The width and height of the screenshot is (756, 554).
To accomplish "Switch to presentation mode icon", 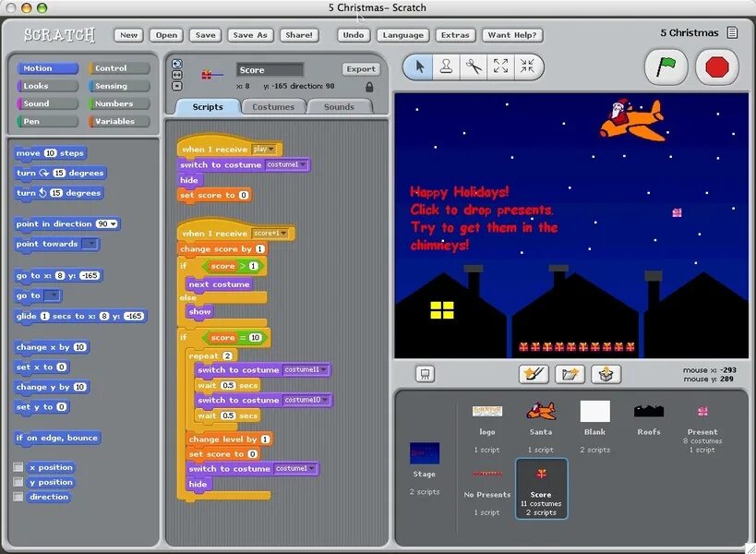I will tap(425, 374).
